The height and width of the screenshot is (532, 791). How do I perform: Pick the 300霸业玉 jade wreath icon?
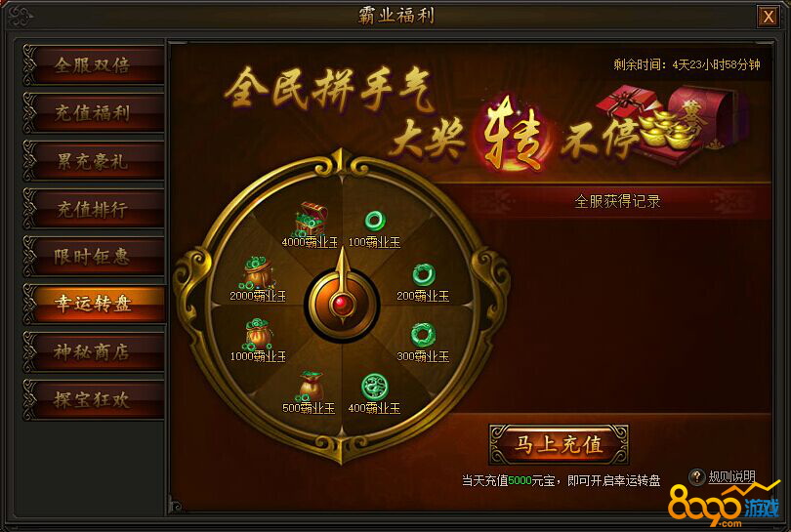pyautogui.click(x=423, y=335)
